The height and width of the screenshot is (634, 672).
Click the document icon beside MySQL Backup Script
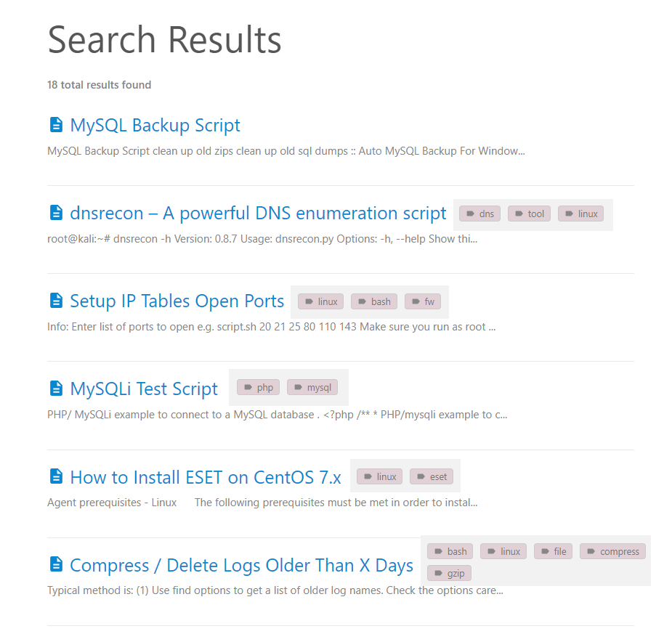pyautogui.click(x=56, y=124)
